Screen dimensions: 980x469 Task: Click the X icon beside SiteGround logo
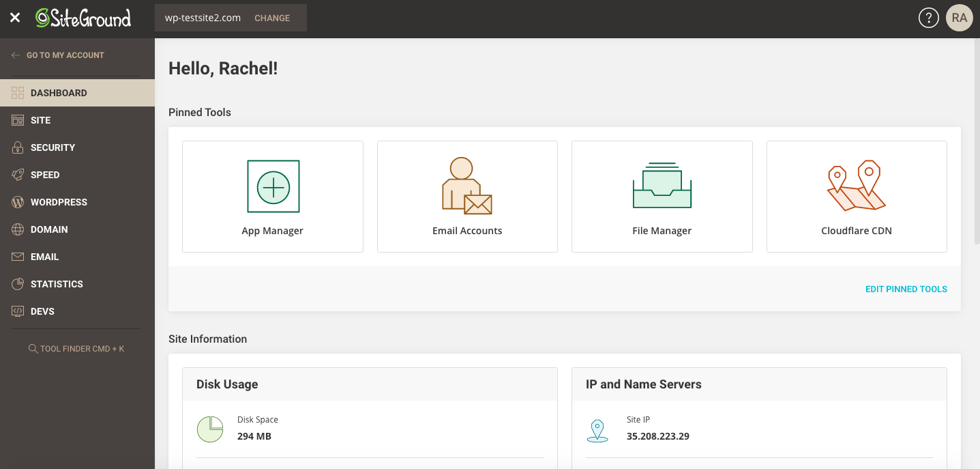15,18
